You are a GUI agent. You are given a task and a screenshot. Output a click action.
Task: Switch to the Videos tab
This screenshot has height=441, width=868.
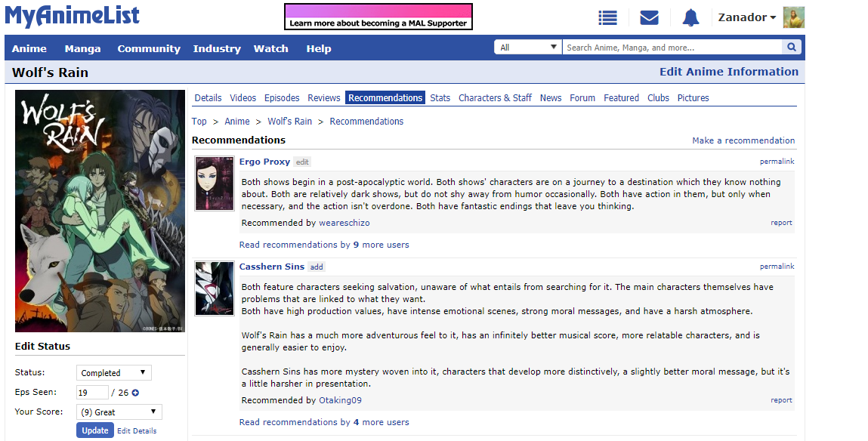pos(243,98)
